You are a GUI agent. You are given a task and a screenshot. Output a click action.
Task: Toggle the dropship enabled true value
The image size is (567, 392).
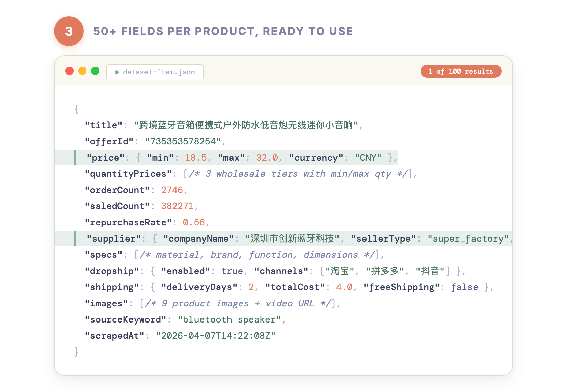[232, 271]
